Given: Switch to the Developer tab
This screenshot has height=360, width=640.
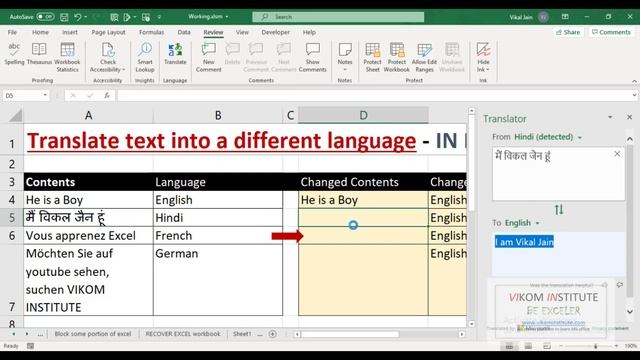Looking at the screenshot, I should [276, 32].
